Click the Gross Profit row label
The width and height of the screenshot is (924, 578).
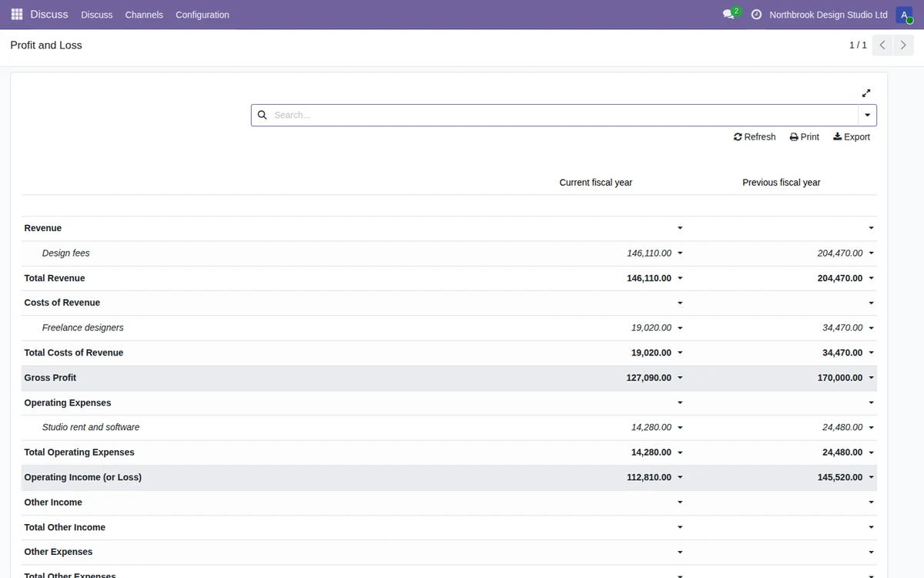point(50,378)
